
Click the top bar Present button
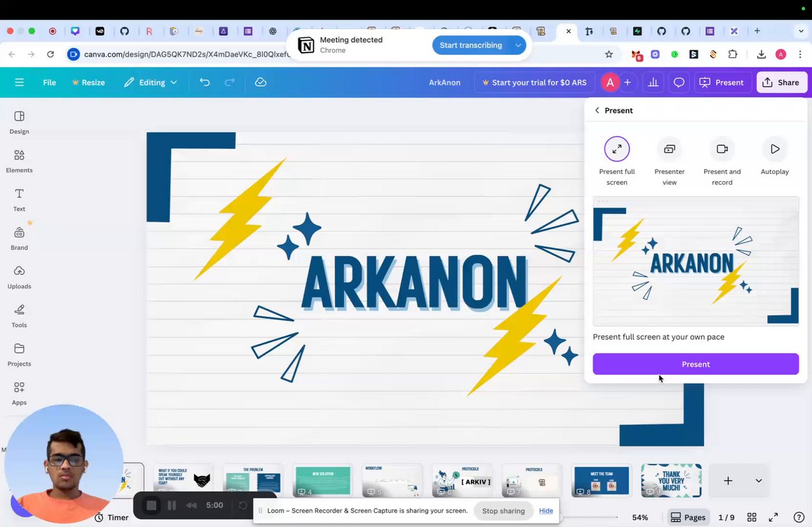pyautogui.click(x=723, y=83)
